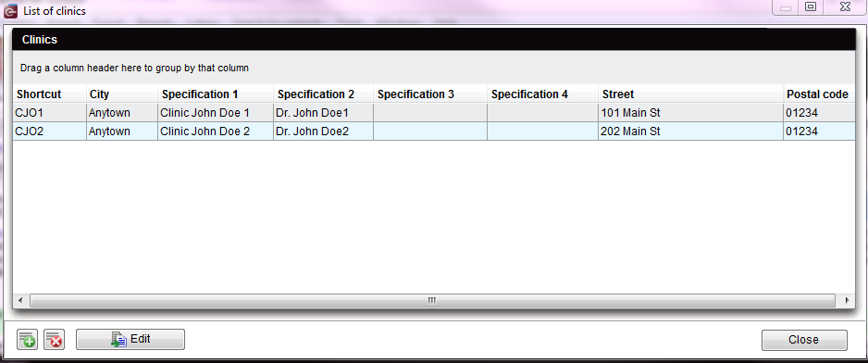
Task: Click Specification 1 column header
Action: tap(216, 94)
